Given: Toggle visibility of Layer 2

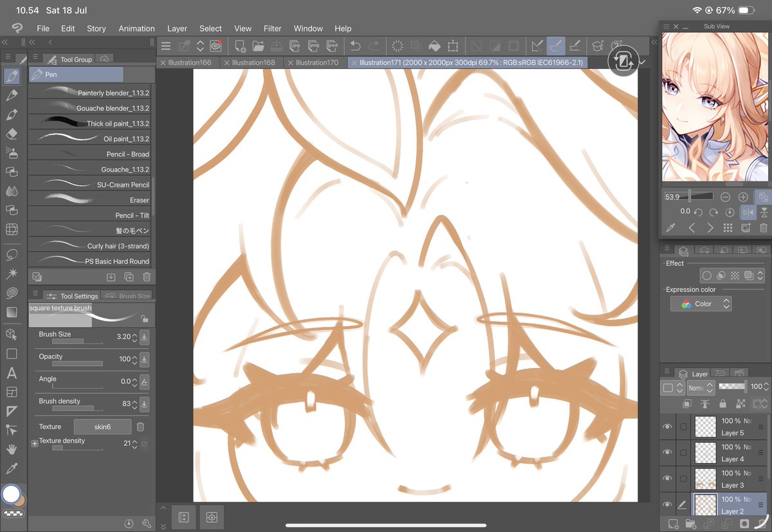Looking at the screenshot, I should coord(667,505).
